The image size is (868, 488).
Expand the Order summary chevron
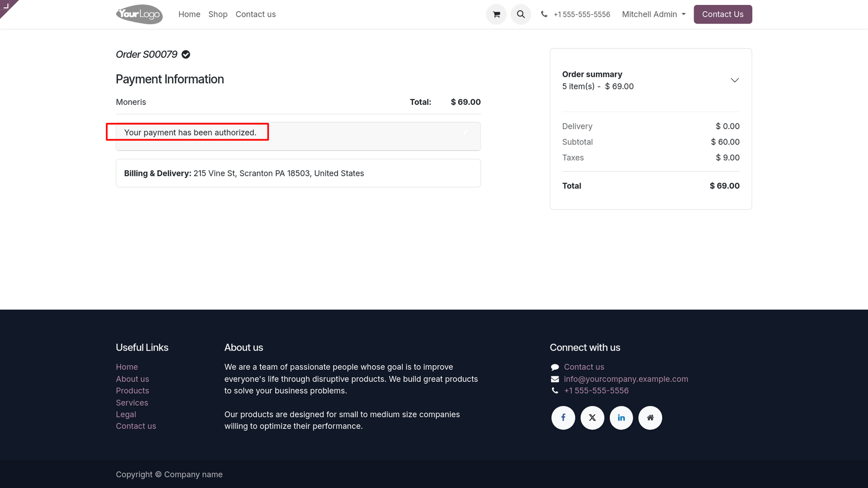[x=735, y=80]
